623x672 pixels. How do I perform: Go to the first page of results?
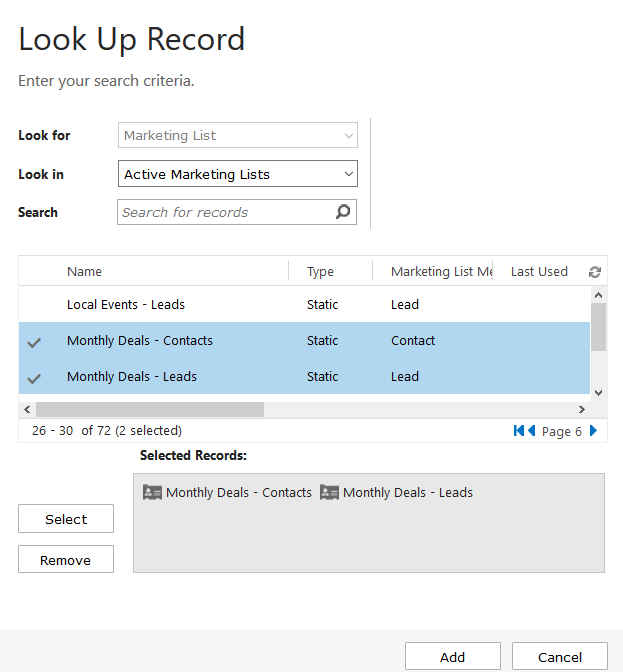click(x=519, y=431)
